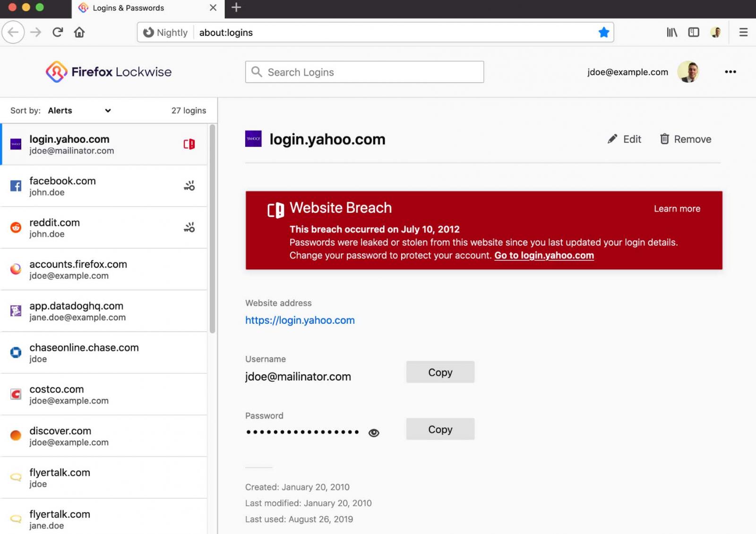This screenshot has width=756, height=534.
Task: Open the Library toolbar icon
Action: click(672, 32)
